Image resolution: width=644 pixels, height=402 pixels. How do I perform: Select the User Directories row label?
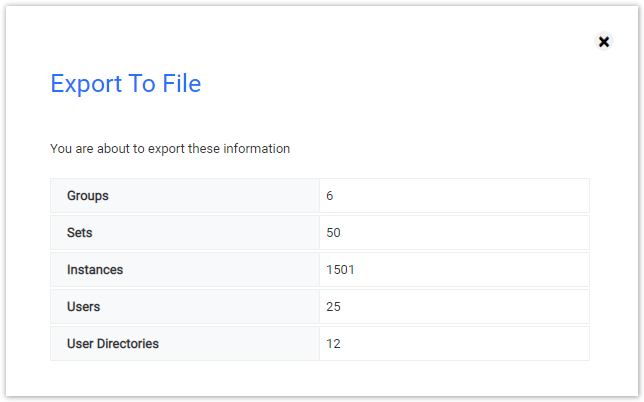pyautogui.click(x=113, y=344)
